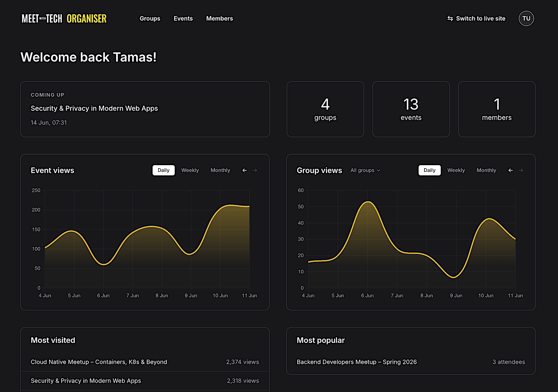Go to next period in Event views
The height and width of the screenshot is (392, 558).
tap(255, 170)
